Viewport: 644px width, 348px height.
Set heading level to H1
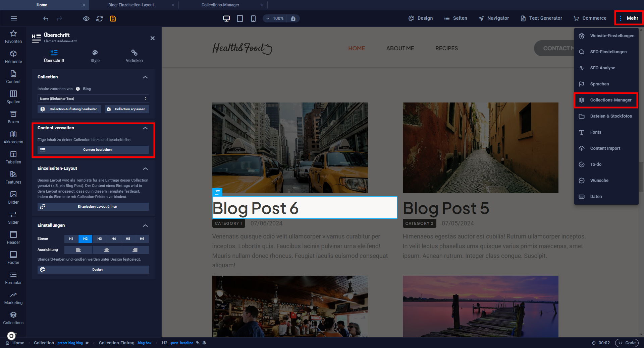coord(71,239)
